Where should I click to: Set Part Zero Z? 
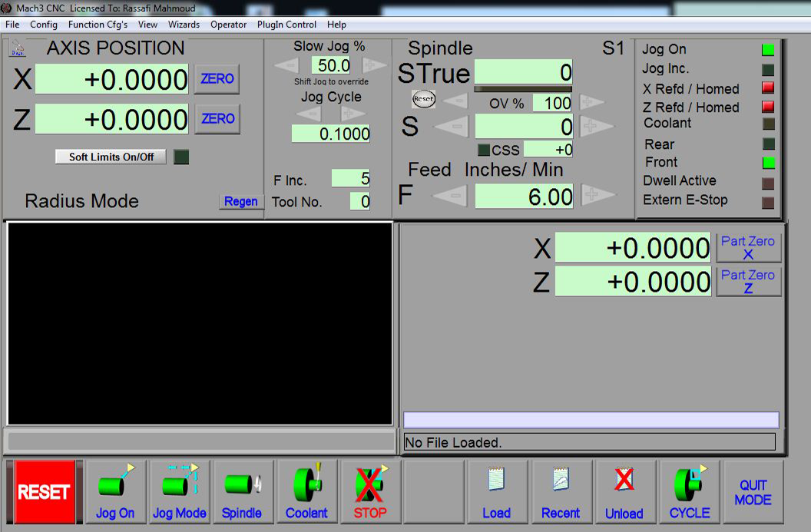[x=748, y=282]
